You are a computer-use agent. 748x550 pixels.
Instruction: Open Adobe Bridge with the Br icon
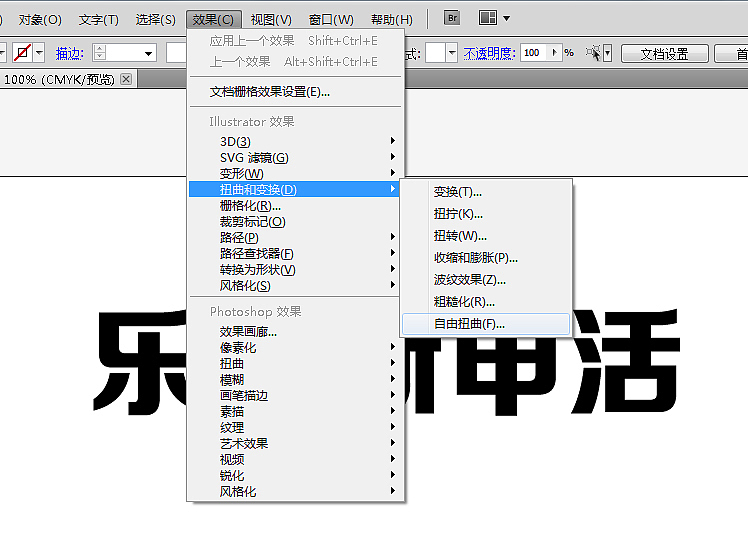coord(452,18)
